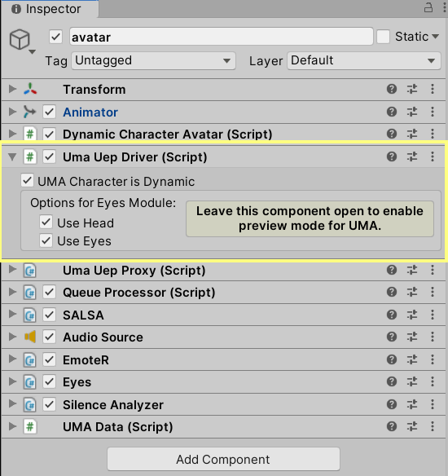Expand the Silence Analyzer foldout
Viewport: 448px width, 476px height.
pos(12,403)
